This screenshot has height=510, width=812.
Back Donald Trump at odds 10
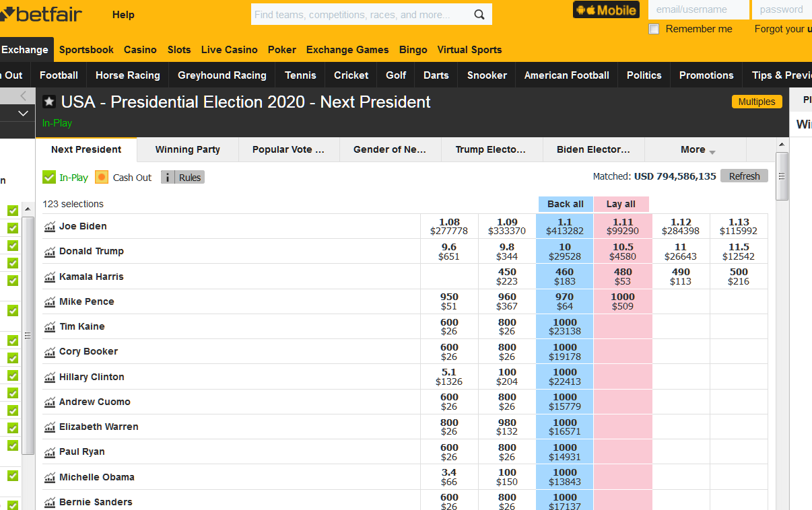(x=565, y=252)
